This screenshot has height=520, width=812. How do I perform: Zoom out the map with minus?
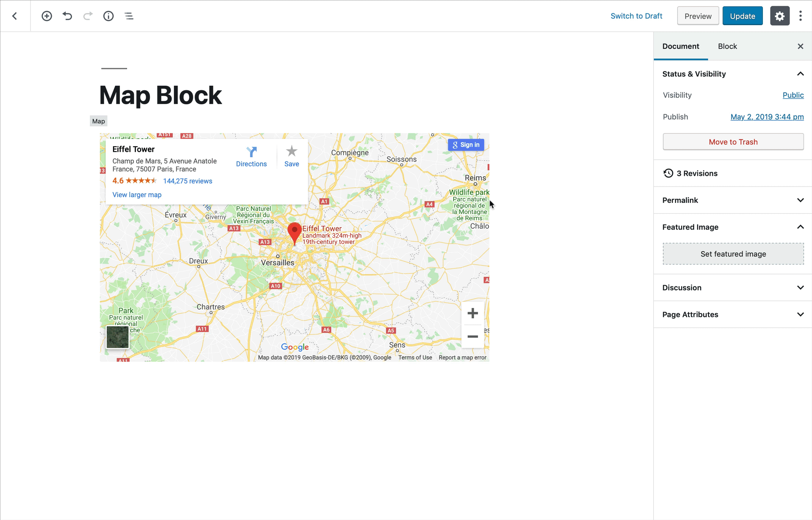(473, 337)
